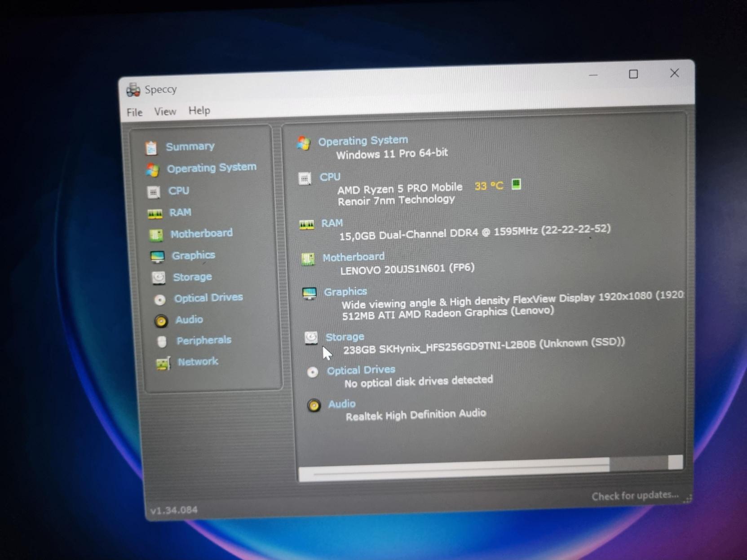The width and height of the screenshot is (747, 560).
Task: Select Optical Drives in the sidebar
Action: [x=208, y=298]
